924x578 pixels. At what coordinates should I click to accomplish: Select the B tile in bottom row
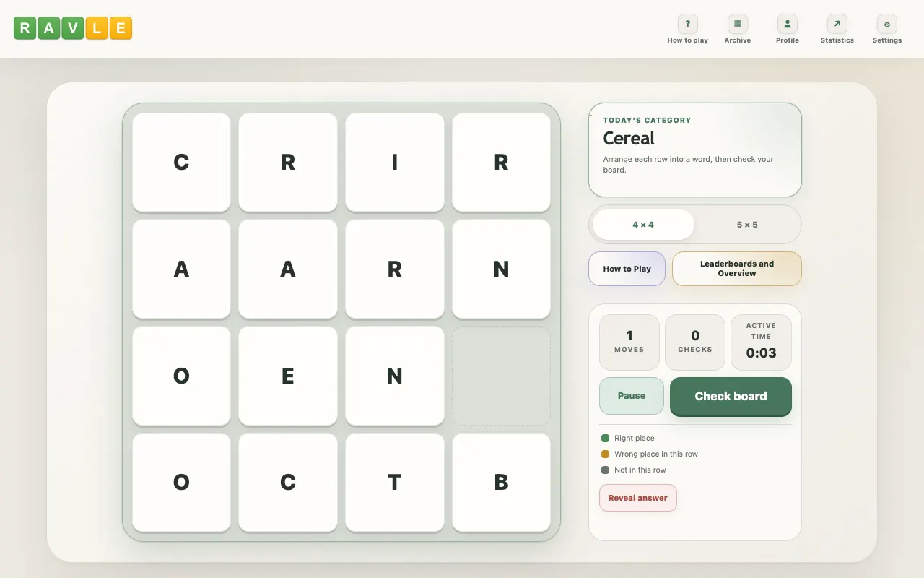coord(502,483)
